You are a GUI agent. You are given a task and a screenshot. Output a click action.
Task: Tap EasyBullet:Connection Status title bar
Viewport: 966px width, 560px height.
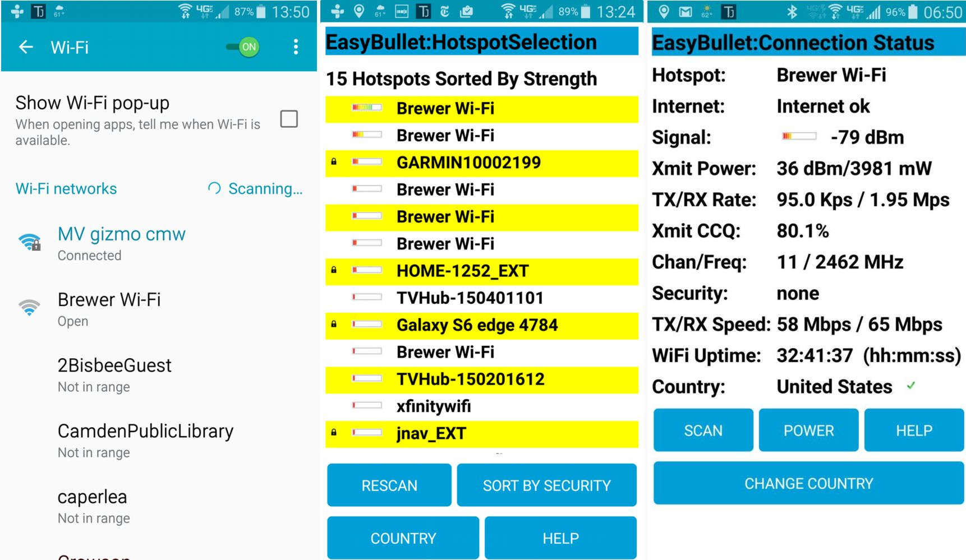pos(808,42)
